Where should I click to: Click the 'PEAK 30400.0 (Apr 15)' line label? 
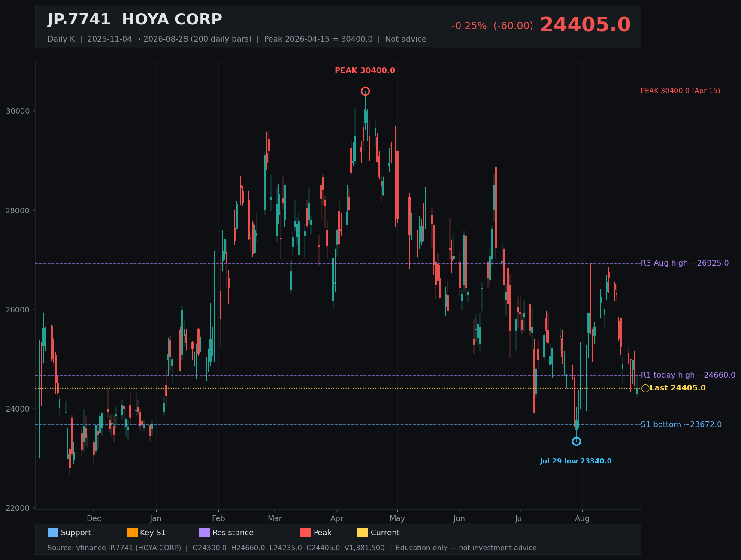[x=681, y=91]
